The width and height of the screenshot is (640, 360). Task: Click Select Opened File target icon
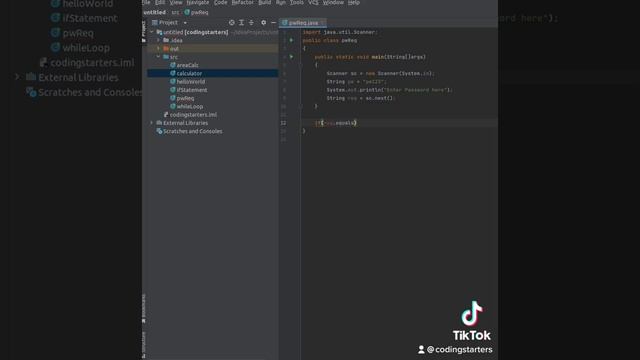click(231, 23)
